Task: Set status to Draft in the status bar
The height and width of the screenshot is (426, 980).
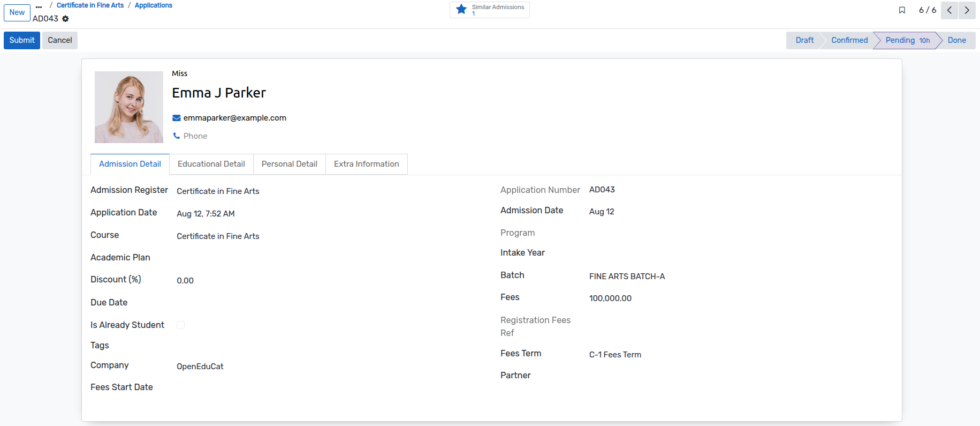Action: point(804,40)
